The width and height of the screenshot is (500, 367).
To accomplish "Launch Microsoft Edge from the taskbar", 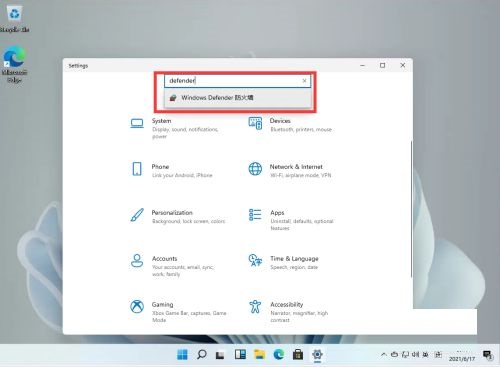I will pyautogui.click(x=279, y=355).
